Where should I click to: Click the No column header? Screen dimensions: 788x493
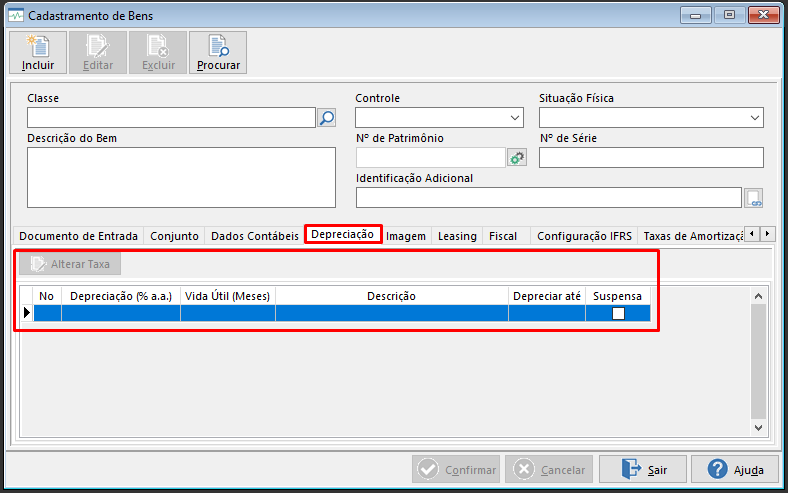coord(47,296)
